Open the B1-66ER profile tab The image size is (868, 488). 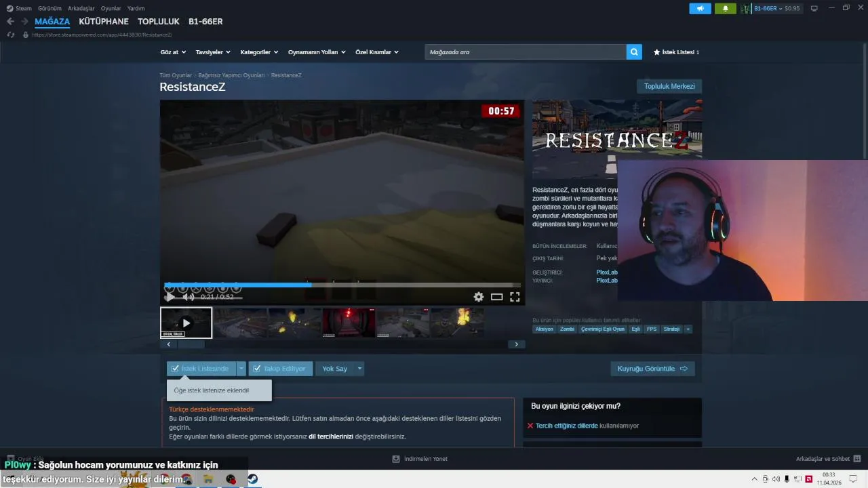205,22
